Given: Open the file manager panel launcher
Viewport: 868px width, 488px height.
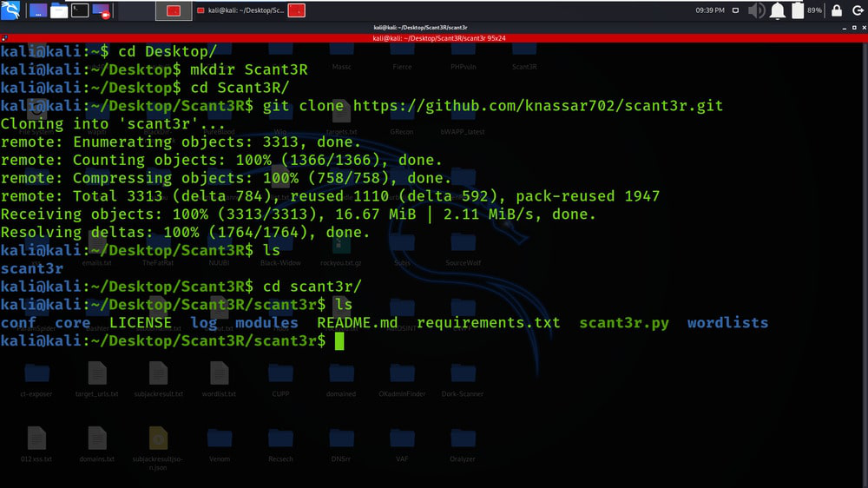Looking at the screenshot, I should click(x=59, y=10).
